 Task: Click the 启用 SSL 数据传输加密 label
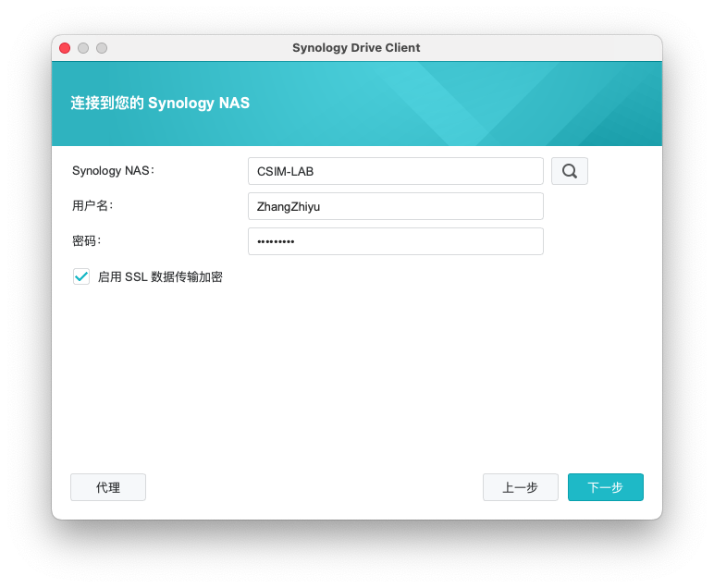click(x=160, y=276)
